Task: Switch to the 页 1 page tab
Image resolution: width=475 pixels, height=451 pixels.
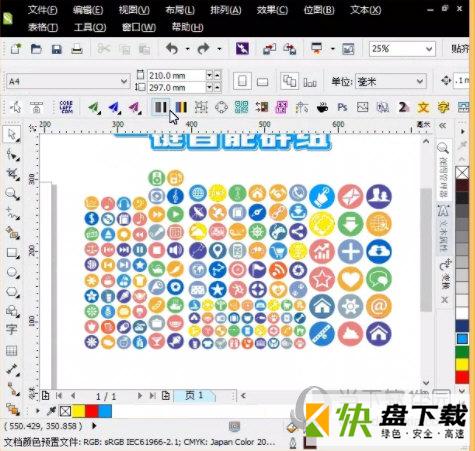Action: point(195,395)
